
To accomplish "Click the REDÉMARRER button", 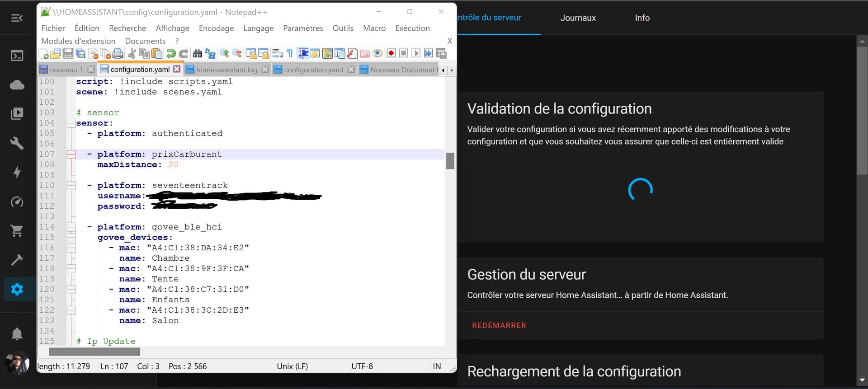I will [499, 325].
